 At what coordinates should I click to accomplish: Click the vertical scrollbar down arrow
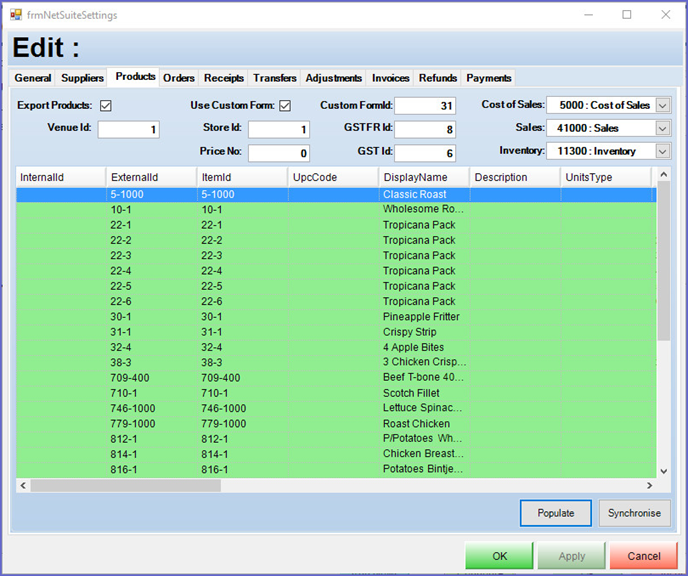pos(663,471)
